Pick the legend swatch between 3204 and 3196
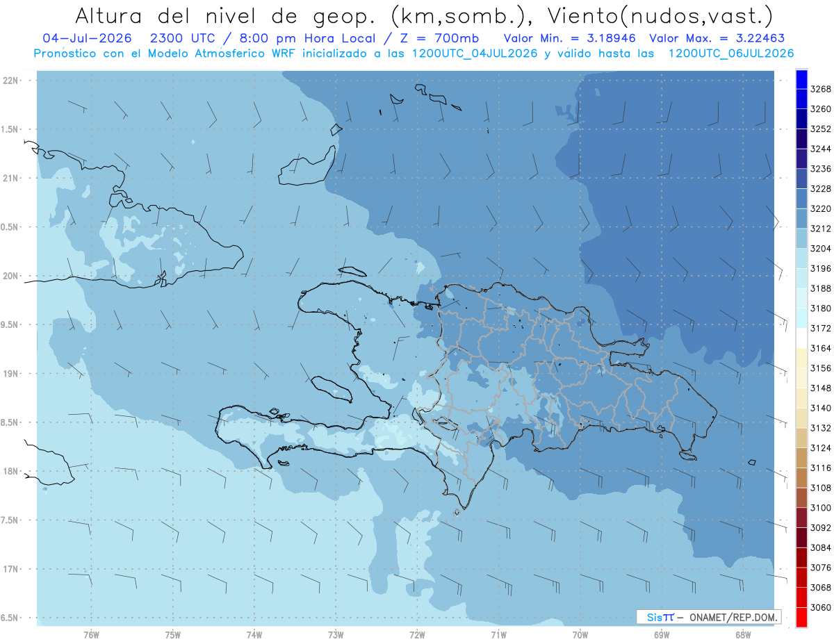834x644 pixels. (x=801, y=258)
